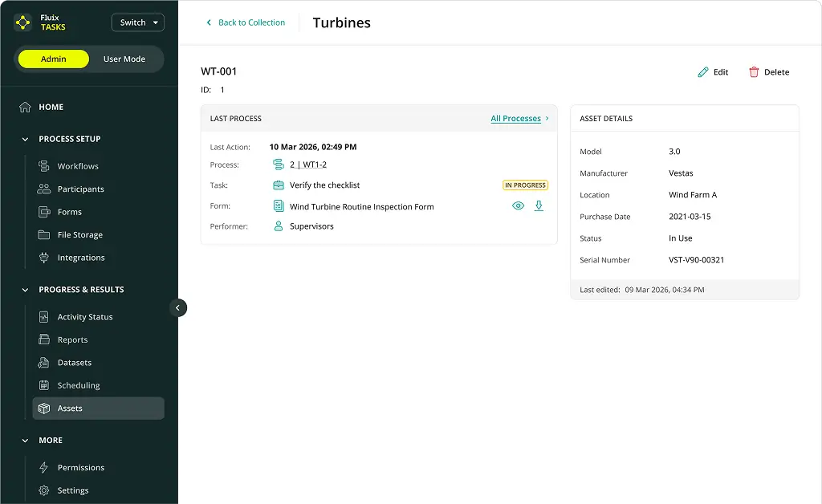Viewport: 822px width, 504px height.
Task: Open the Switch dropdown
Action: [x=137, y=22]
